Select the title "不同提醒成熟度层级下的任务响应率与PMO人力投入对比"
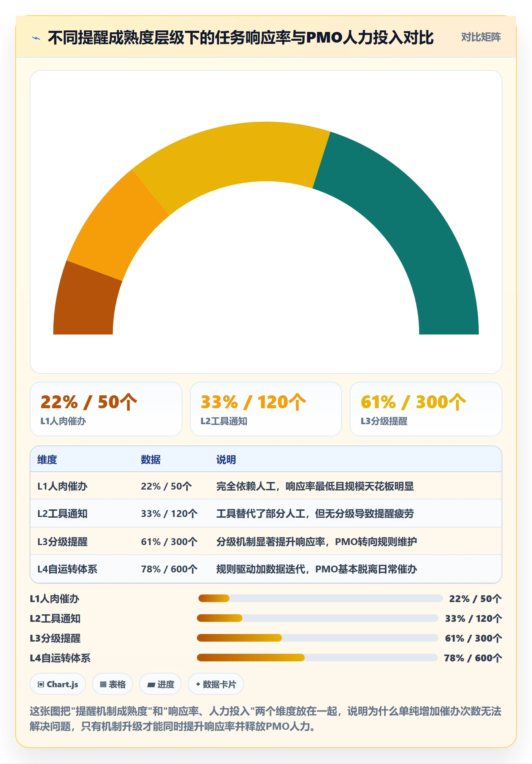Image resolution: width=532 pixels, height=764 pixels. (241, 38)
